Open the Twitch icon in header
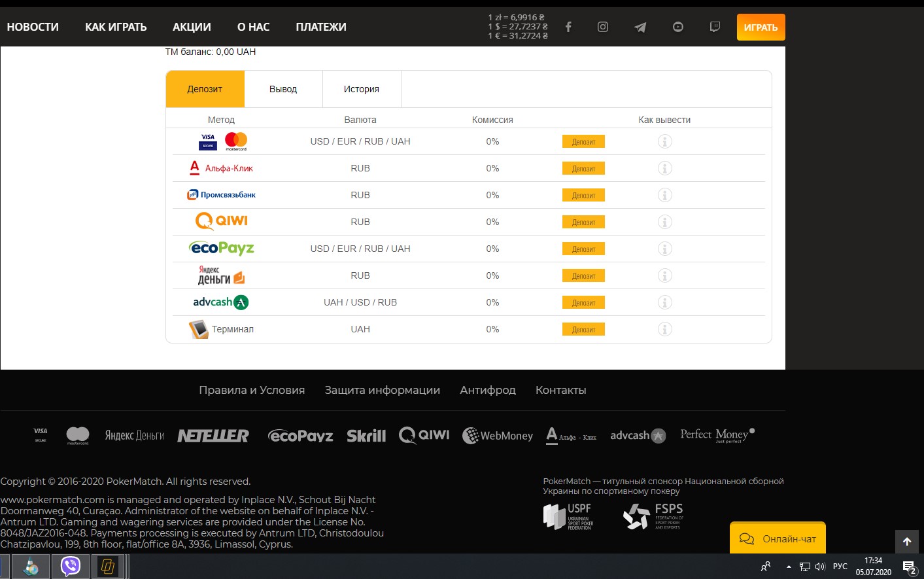924x579 pixels. click(715, 27)
